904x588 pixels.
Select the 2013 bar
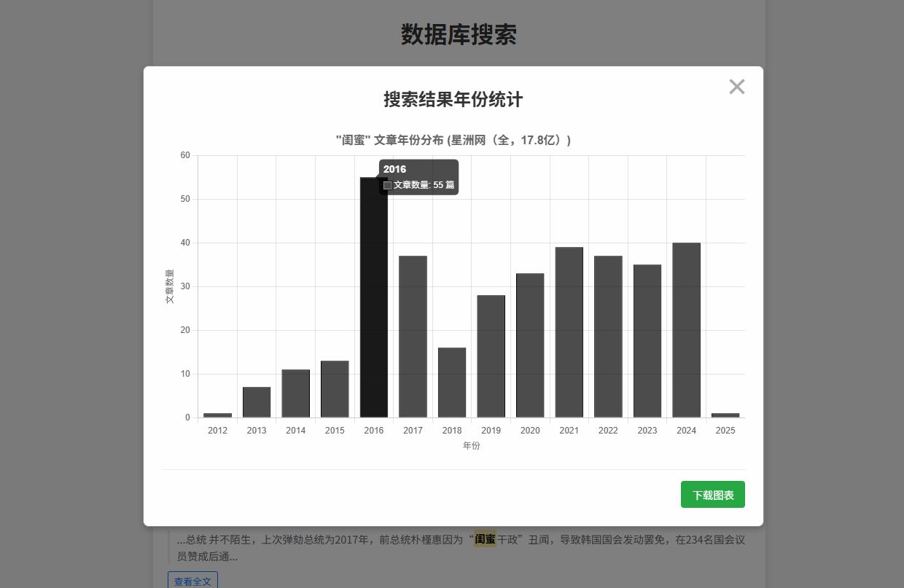pos(256,401)
